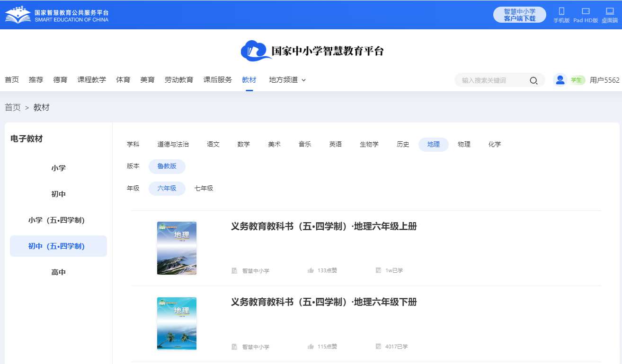The image size is (622, 364).
Task: Filter by subject 生物学
Action: [x=369, y=144]
